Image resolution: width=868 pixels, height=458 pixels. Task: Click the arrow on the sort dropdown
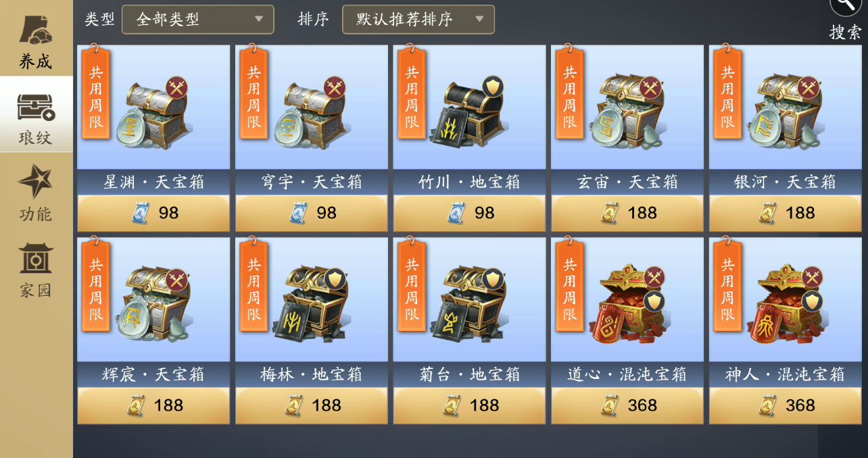click(x=479, y=20)
